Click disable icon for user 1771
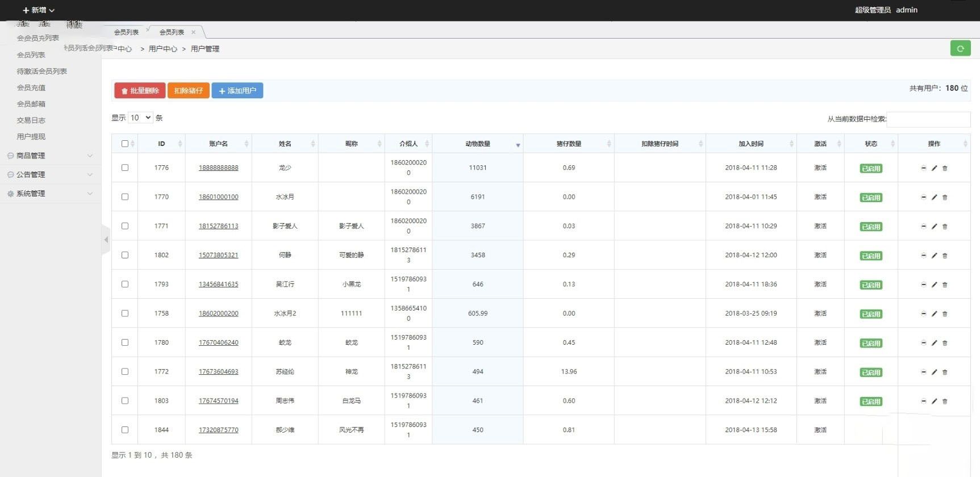The width and height of the screenshot is (980, 477). [x=923, y=227]
